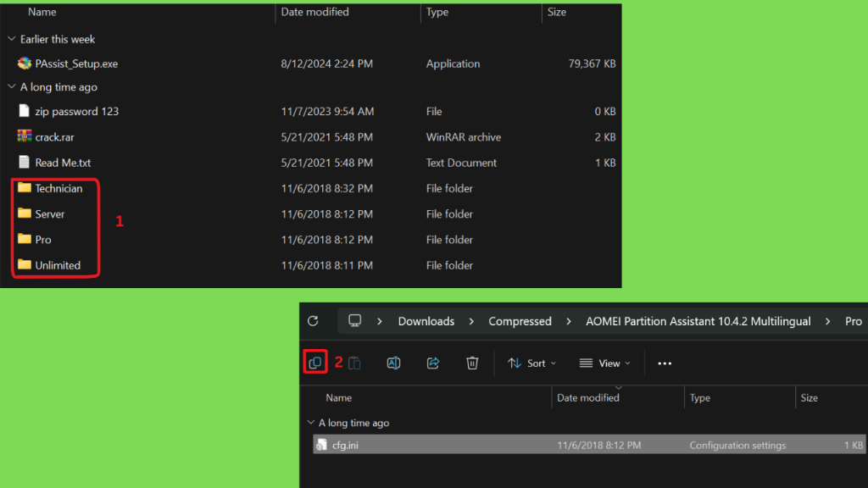Go to AOMEI Partition Assistant 10.4.2 Multilingual breadcrumb
This screenshot has height=488, width=868.
698,321
